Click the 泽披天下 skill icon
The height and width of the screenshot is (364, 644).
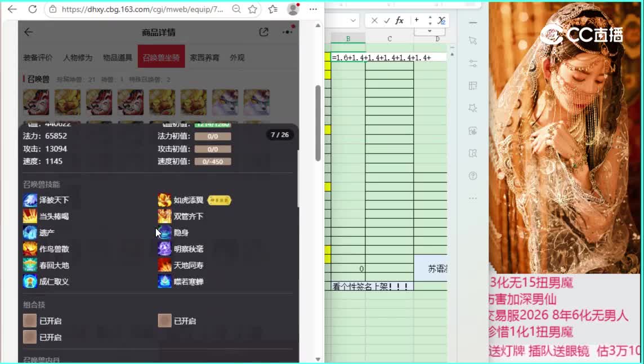tap(30, 200)
